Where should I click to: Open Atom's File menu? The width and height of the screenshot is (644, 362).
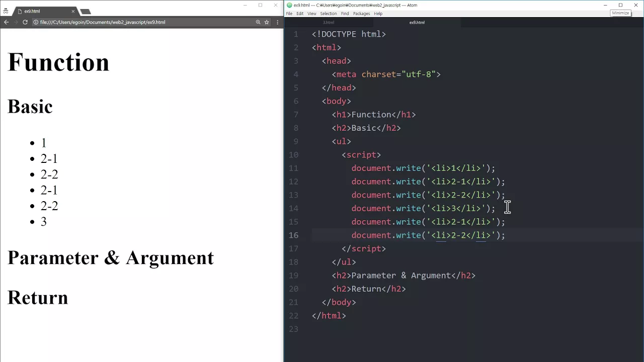pos(289,14)
